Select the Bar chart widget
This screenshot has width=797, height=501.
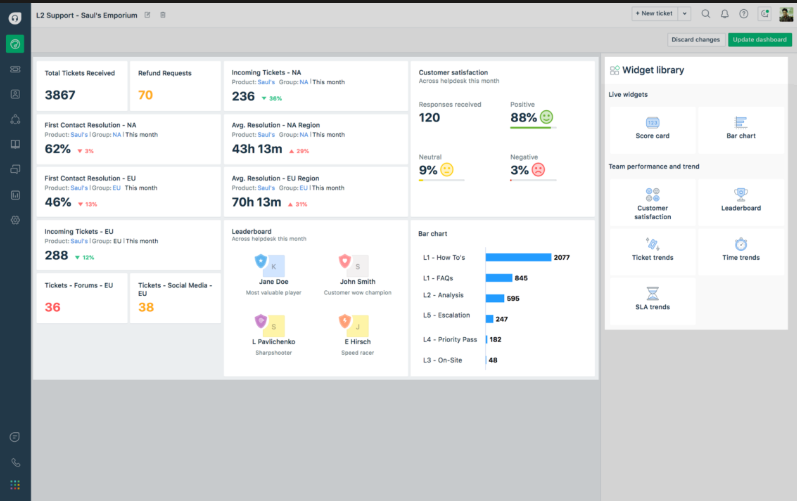tap(741, 129)
